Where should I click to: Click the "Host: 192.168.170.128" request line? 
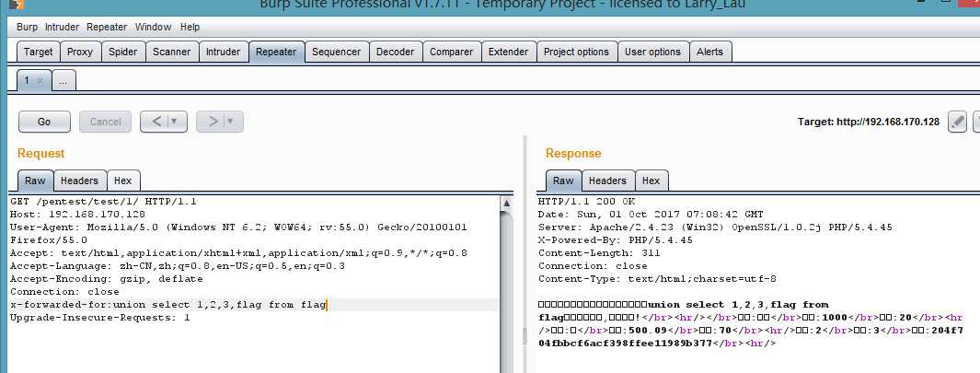coord(77,215)
